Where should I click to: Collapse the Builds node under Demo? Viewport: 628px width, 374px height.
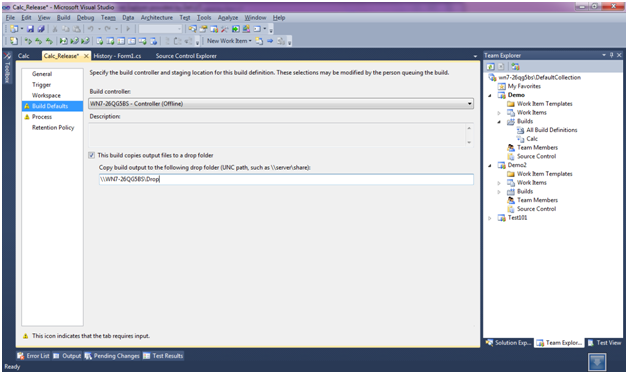[499, 121]
